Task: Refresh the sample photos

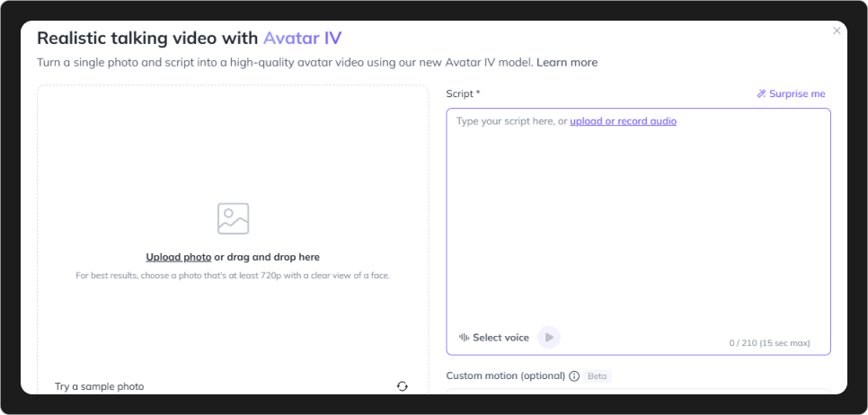Action: tap(403, 386)
